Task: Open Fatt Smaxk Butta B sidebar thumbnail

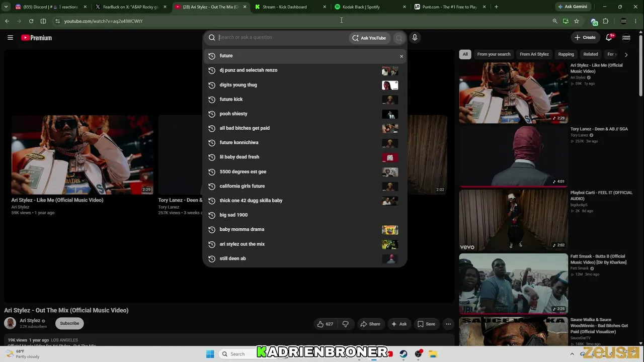Action: [513, 284]
